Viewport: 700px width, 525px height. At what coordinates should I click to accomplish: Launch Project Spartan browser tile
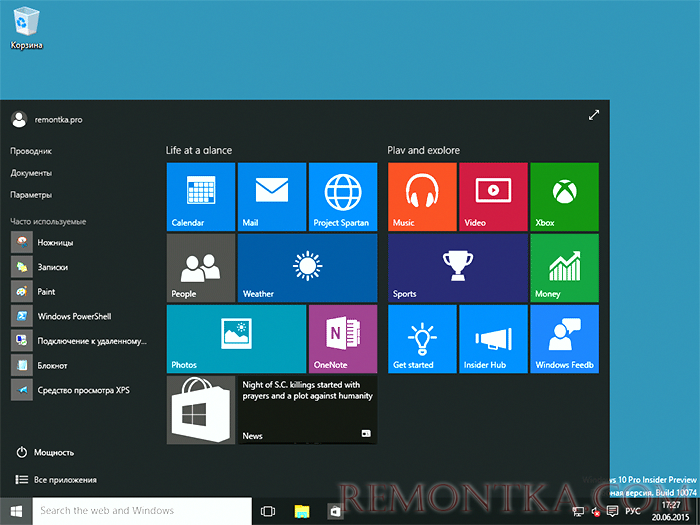pos(343,197)
